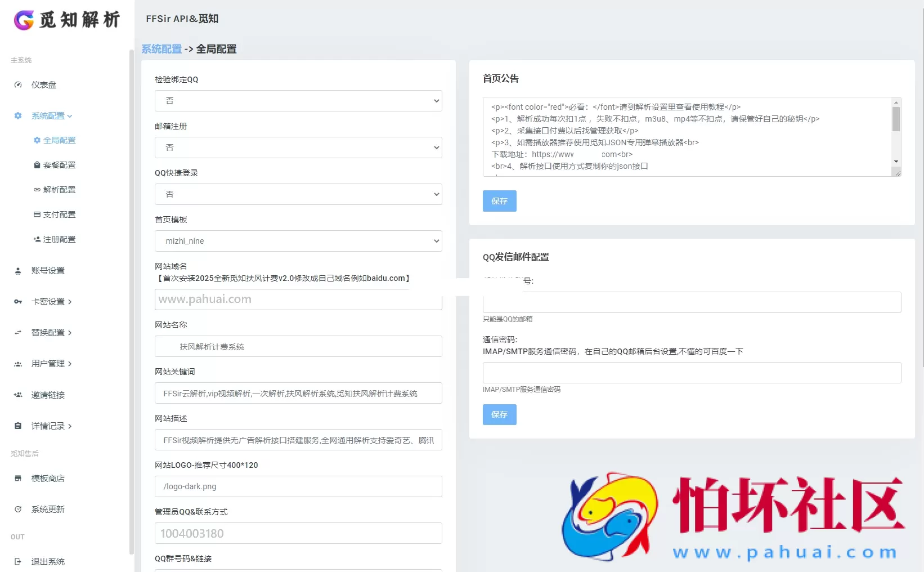
Task: Click the 解析配置 link icon
Action: (37, 190)
